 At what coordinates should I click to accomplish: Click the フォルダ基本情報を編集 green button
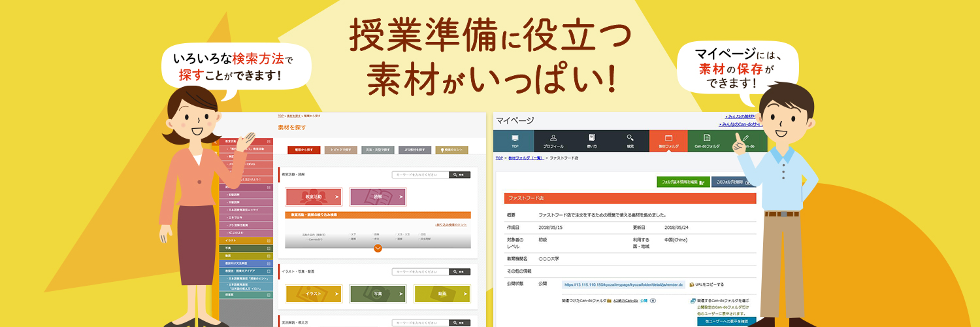(x=683, y=182)
